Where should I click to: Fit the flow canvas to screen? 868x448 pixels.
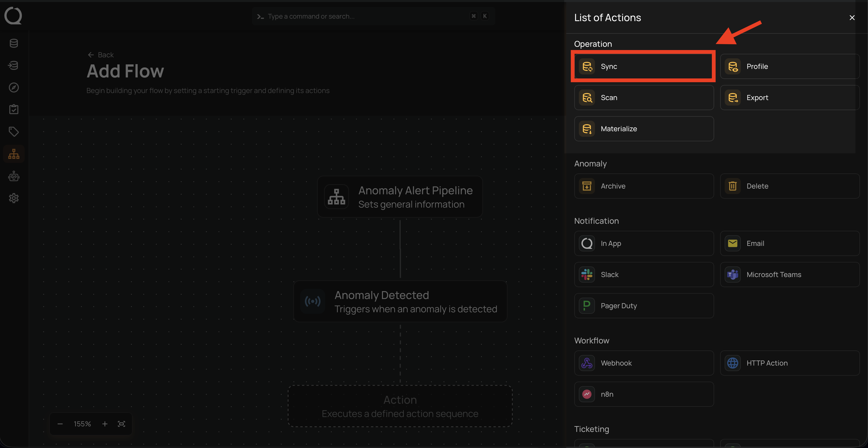[x=122, y=424]
